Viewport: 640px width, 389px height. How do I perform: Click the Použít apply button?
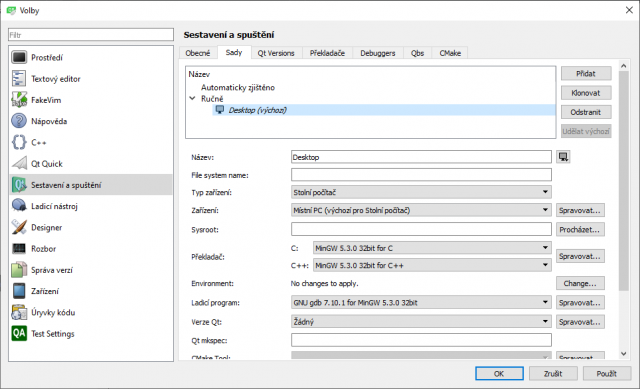click(607, 373)
